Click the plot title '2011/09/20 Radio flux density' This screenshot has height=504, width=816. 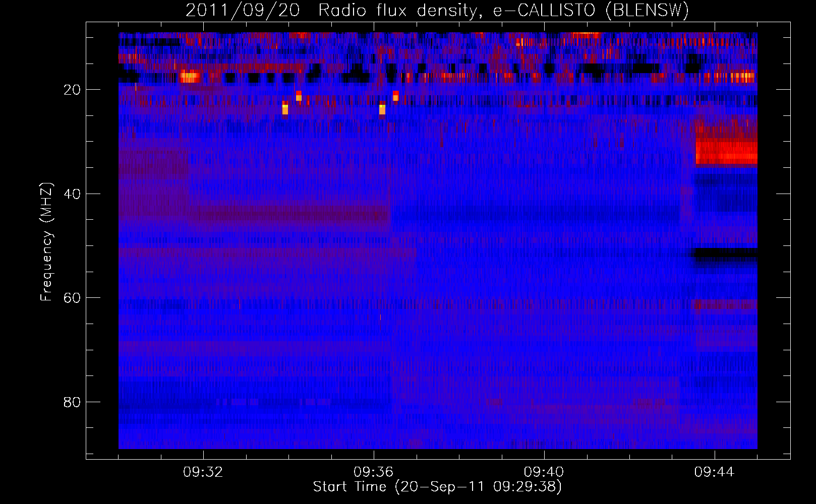pyautogui.click(x=330, y=11)
